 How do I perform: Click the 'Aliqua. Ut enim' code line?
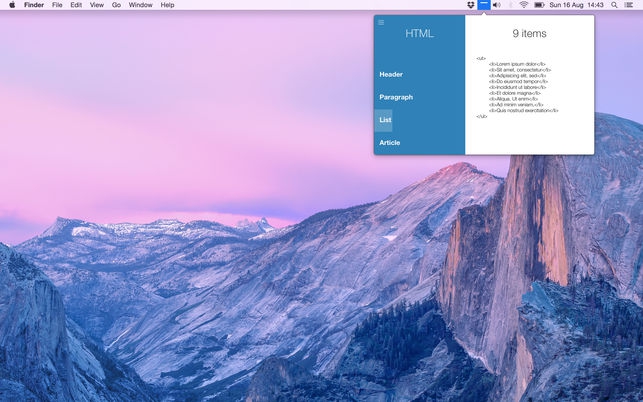(x=513, y=99)
